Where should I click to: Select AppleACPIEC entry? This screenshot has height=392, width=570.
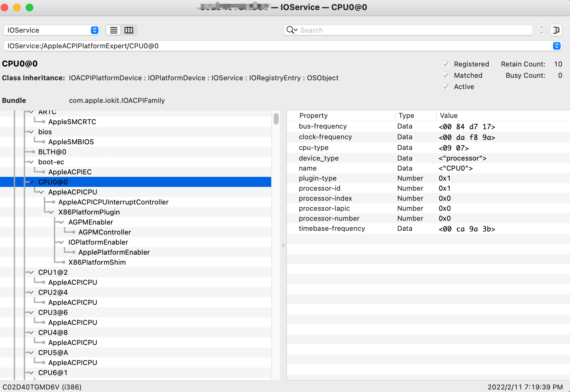70,172
